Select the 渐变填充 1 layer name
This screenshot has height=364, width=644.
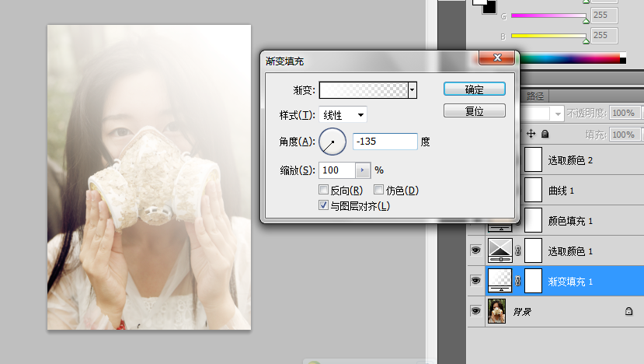[x=570, y=282]
